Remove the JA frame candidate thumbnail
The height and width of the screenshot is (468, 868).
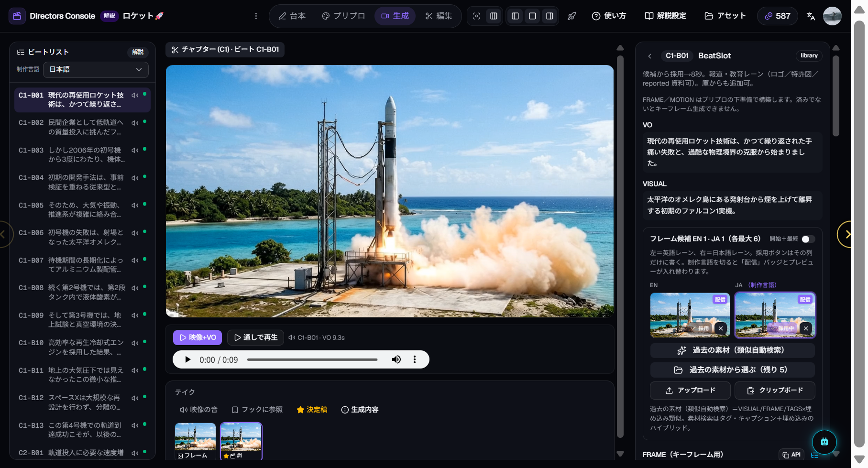[x=806, y=328]
